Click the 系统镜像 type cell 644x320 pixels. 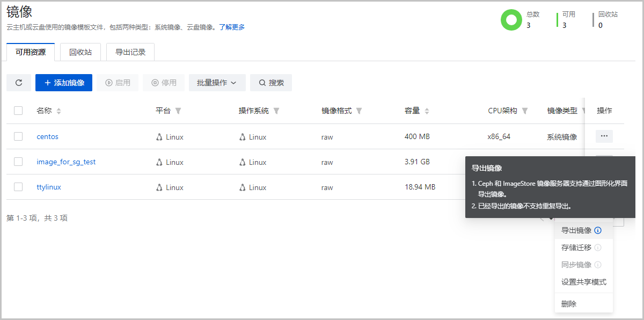click(562, 137)
